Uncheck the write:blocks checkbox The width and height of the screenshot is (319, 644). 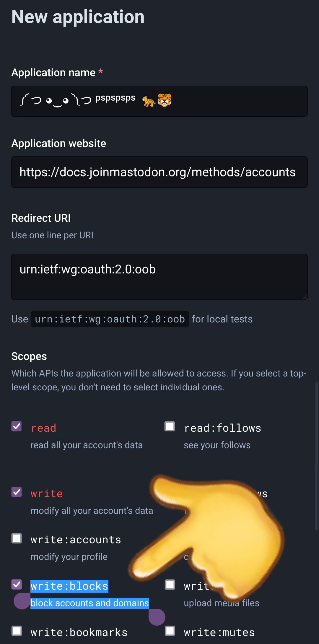point(17,584)
